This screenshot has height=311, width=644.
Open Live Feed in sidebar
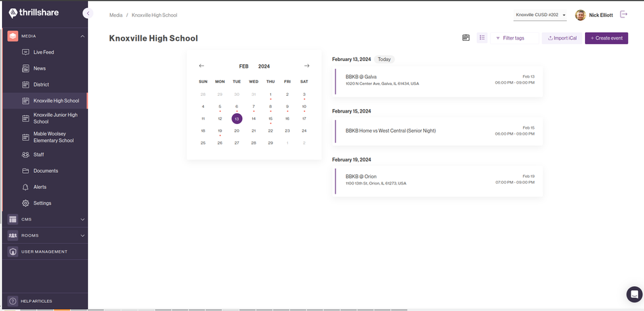pyautogui.click(x=44, y=52)
